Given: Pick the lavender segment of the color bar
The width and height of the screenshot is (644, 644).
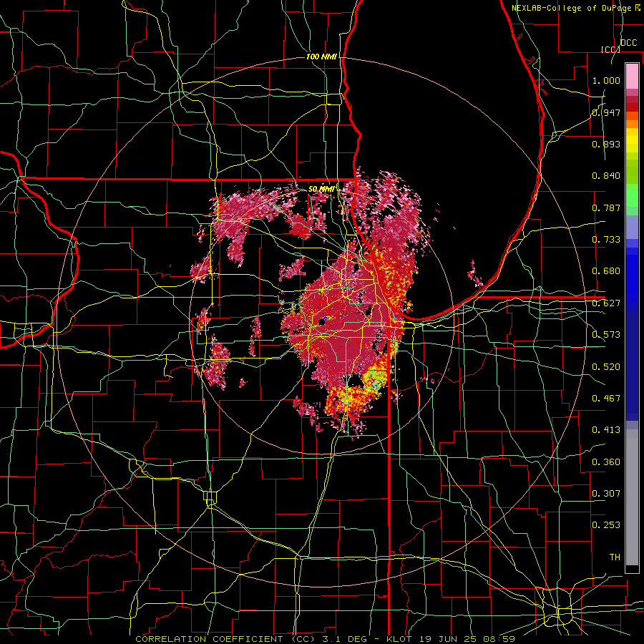Looking at the screenshot, I should (x=632, y=227).
